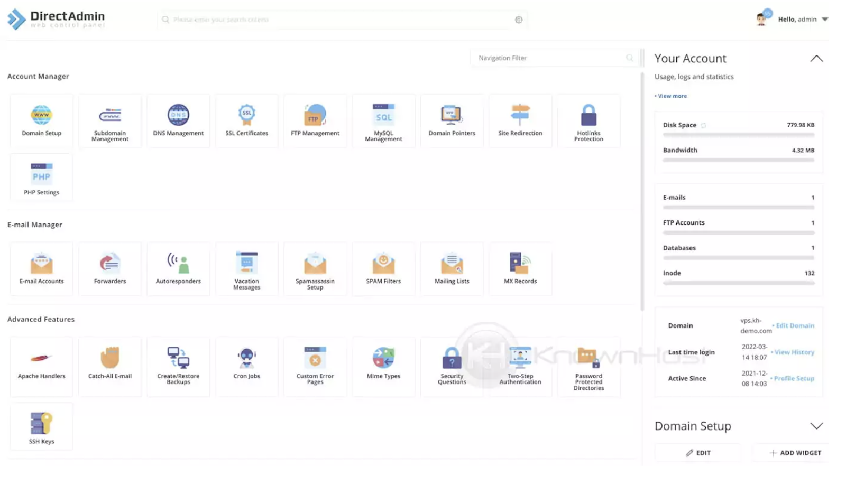Click the E-mail Manager heading
Image resolution: width=846 pixels, height=504 pixels.
pyautogui.click(x=35, y=225)
